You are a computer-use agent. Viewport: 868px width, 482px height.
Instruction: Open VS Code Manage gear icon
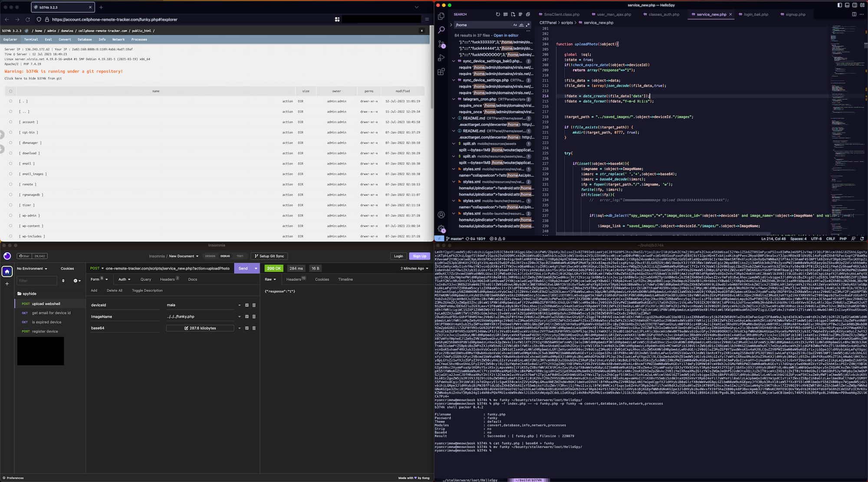point(441,228)
